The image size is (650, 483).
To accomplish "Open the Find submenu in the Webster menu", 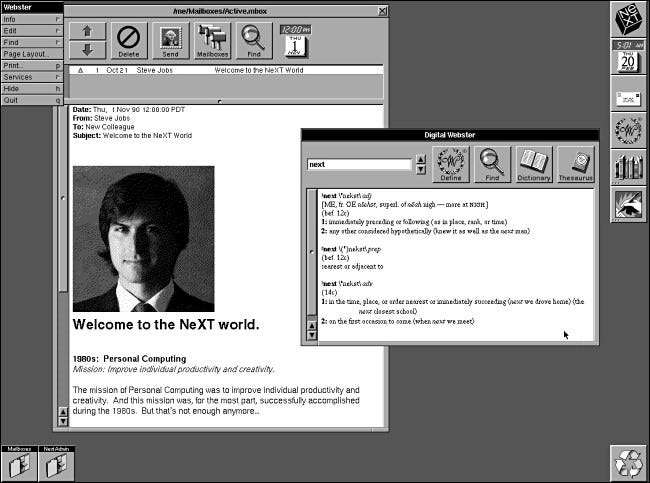I will 32,42.
